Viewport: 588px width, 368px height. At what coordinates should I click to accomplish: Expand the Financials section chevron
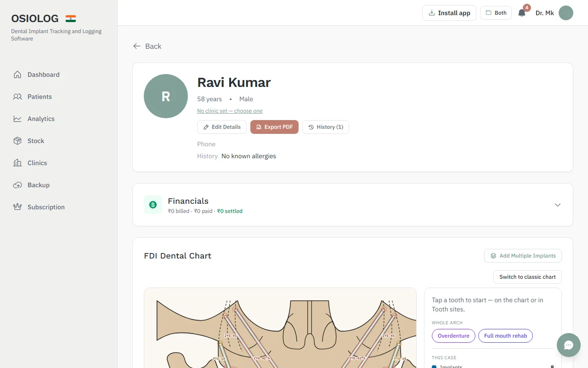click(x=558, y=205)
